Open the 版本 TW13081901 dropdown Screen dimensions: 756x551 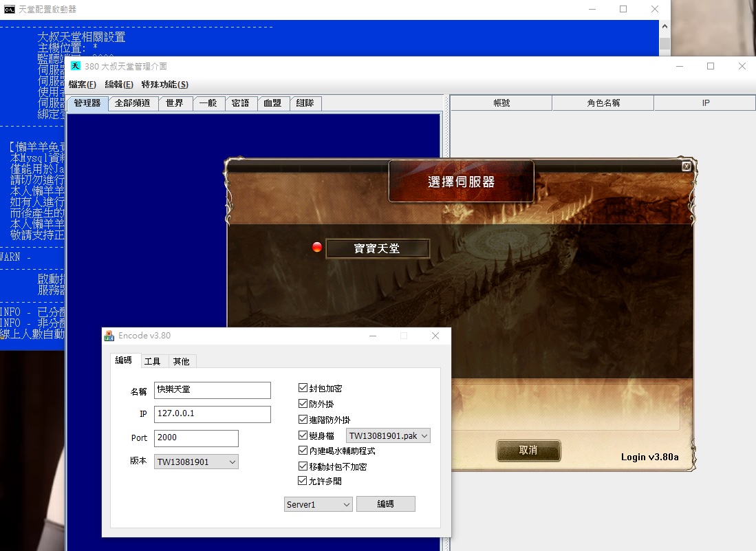(196, 462)
